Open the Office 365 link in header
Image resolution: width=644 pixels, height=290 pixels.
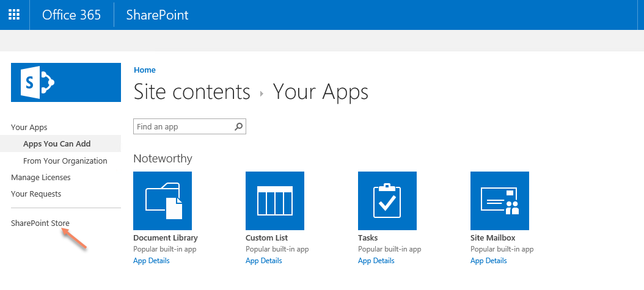71,15
